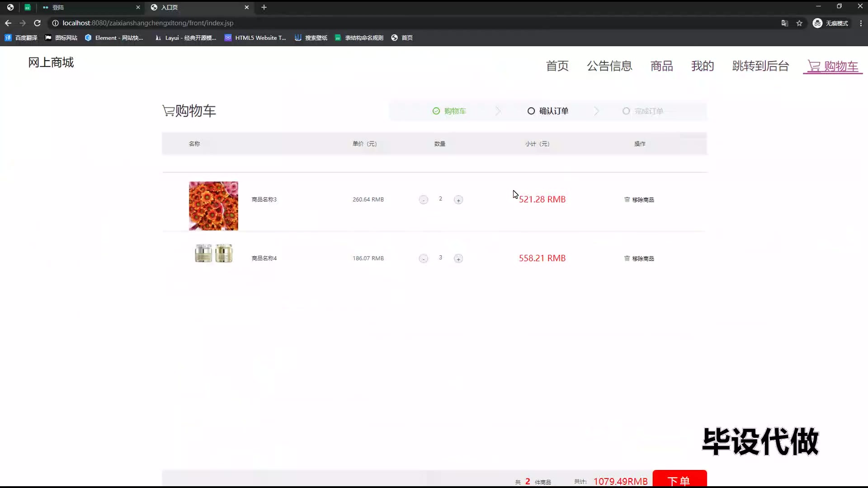Open 商品 navigation item
This screenshot has height=488, width=868.
(x=661, y=66)
